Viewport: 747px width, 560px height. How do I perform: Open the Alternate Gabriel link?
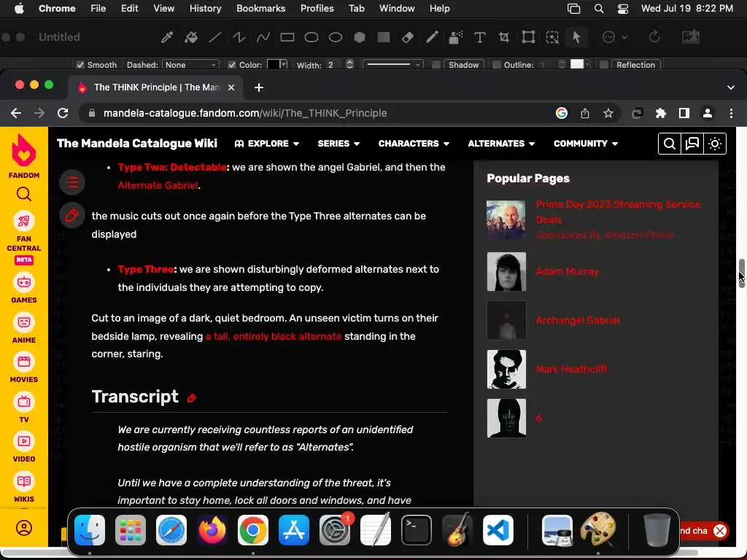(158, 185)
